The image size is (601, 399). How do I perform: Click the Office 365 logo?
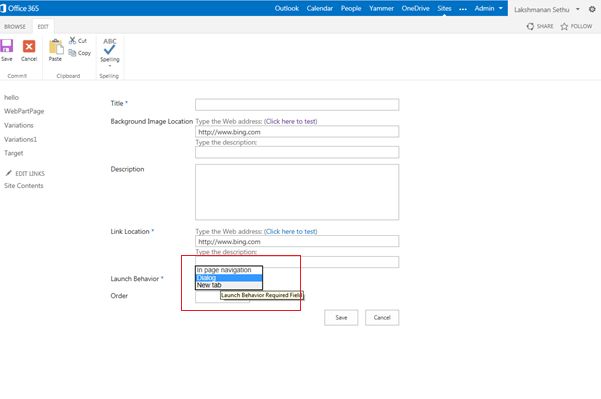[x=20, y=8]
